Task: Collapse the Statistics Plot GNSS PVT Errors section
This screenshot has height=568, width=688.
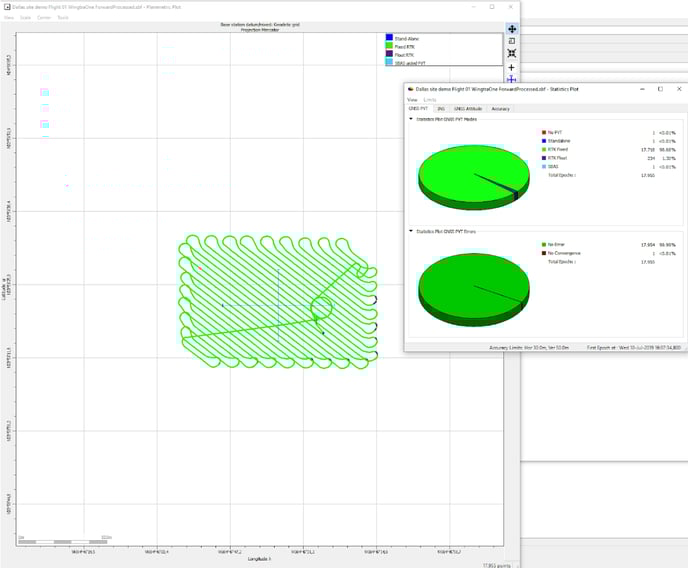Action: pyautogui.click(x=410, y=231)
